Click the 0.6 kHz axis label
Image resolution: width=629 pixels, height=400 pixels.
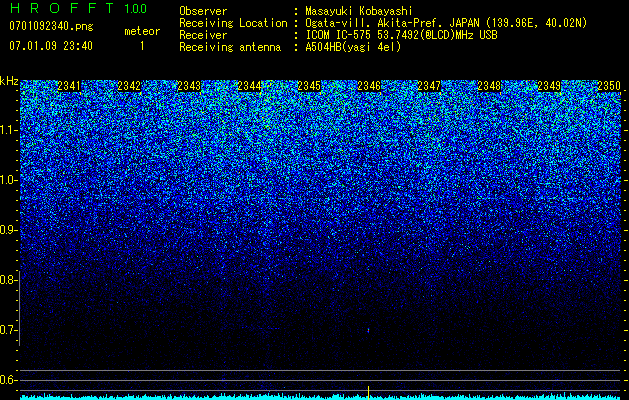pos(8,380)
